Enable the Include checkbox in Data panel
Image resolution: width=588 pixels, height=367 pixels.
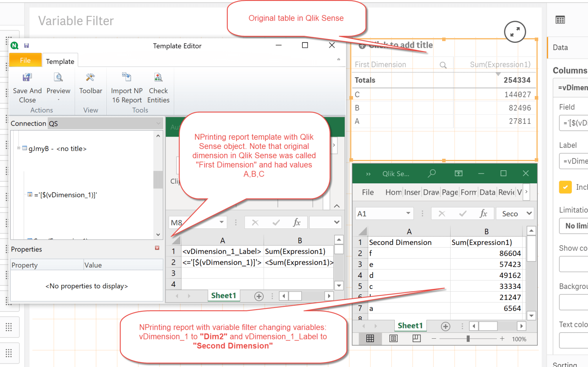pyautogui.click(x=565, y=187)
